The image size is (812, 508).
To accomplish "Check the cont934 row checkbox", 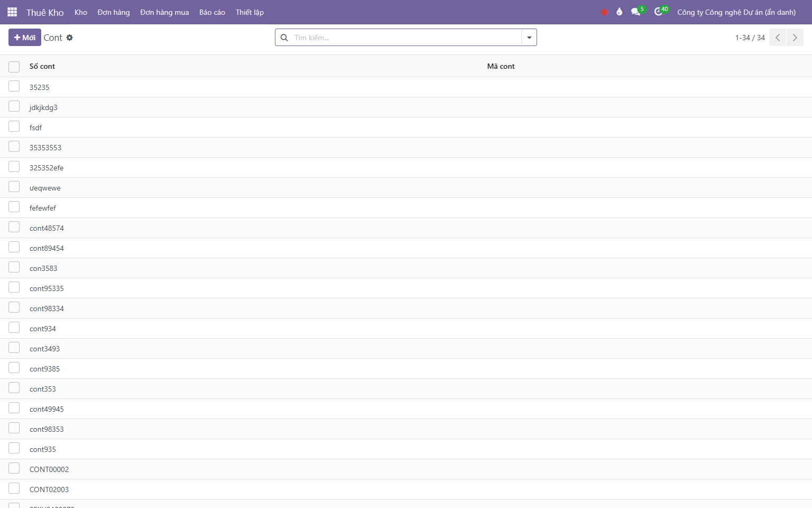I will [x=14, y=328].
